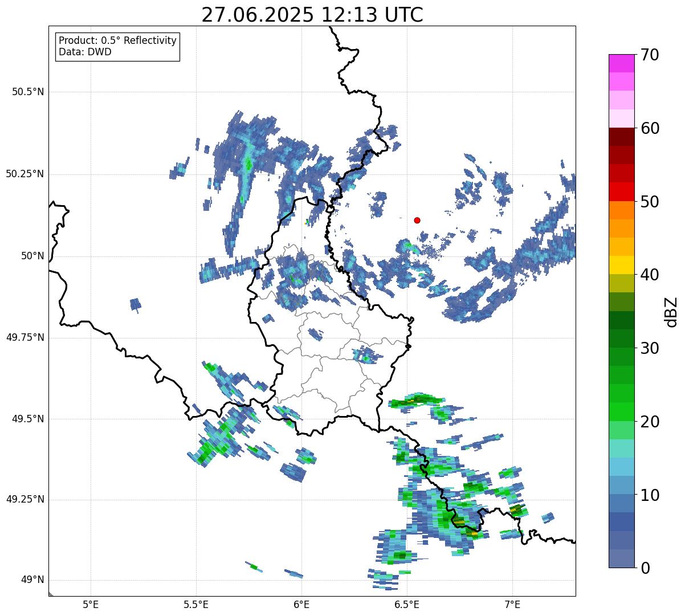This screenshot has width=685, height=616.
Task: Click the colorbar value 40
Action: pos(650,275)
